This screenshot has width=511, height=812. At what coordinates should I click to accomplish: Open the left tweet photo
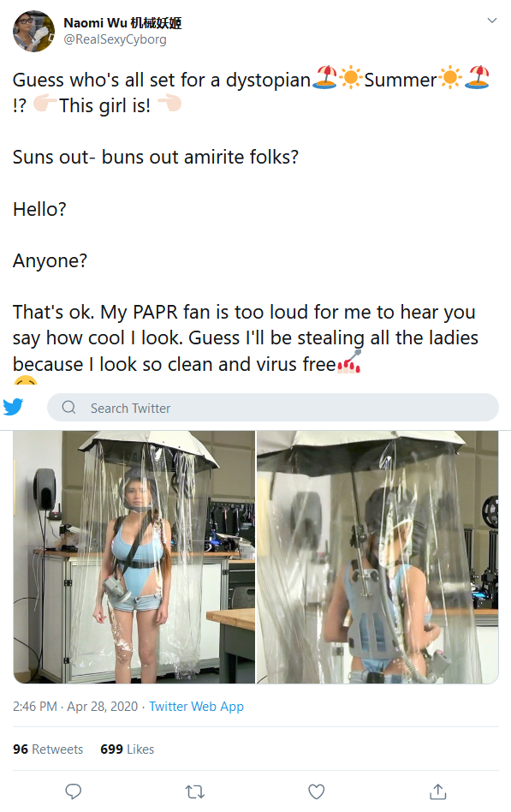click(x=134, y=557)
